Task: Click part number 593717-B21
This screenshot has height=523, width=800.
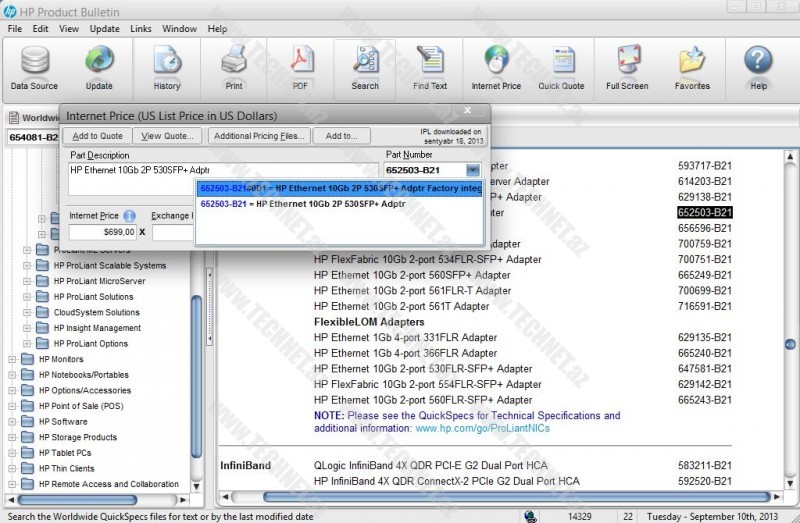Action: pyautogui.click(x=705, y=166)
